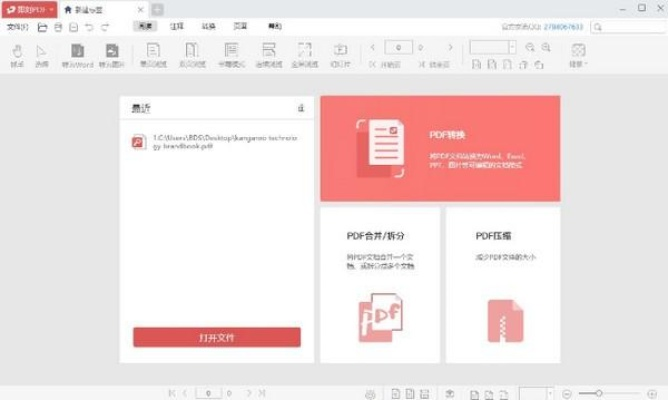Open recent file kangaroo technology brandbook.pdf

point(216,142)
